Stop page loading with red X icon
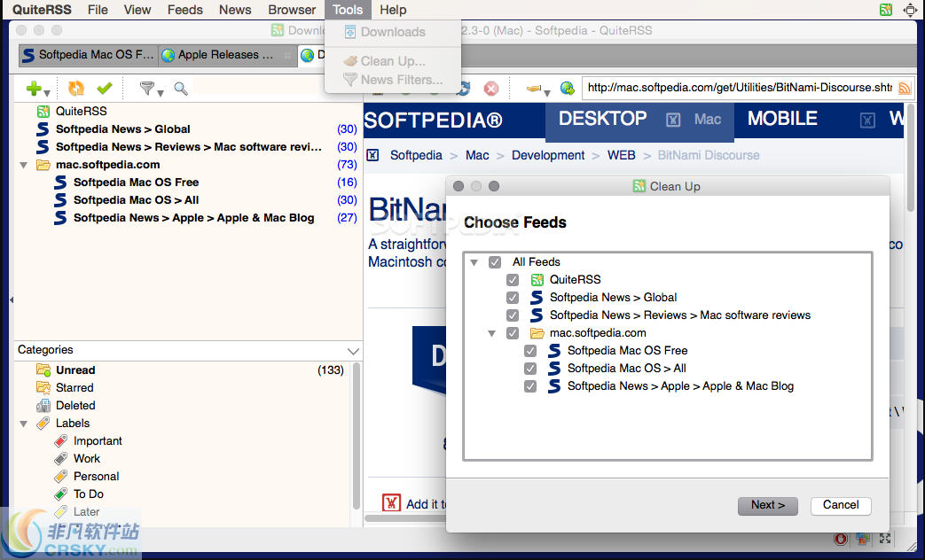 tap(490, 89)
